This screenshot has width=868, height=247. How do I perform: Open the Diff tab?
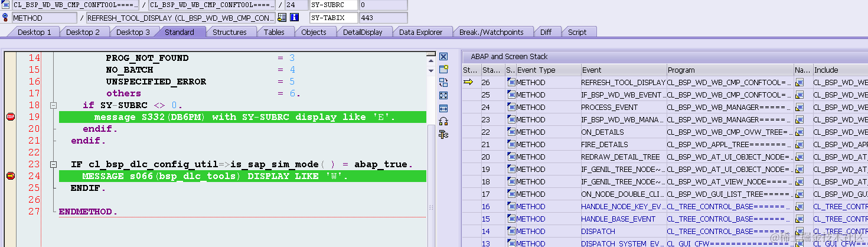546,32
